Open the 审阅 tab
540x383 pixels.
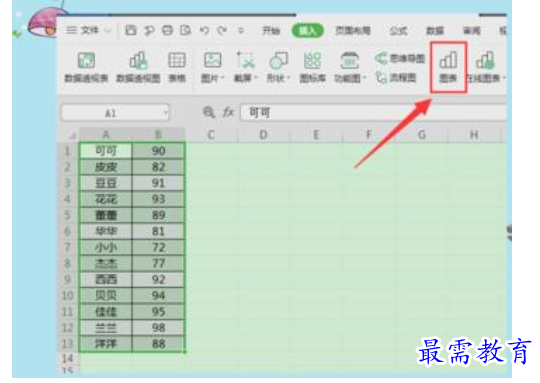[471, 31]
